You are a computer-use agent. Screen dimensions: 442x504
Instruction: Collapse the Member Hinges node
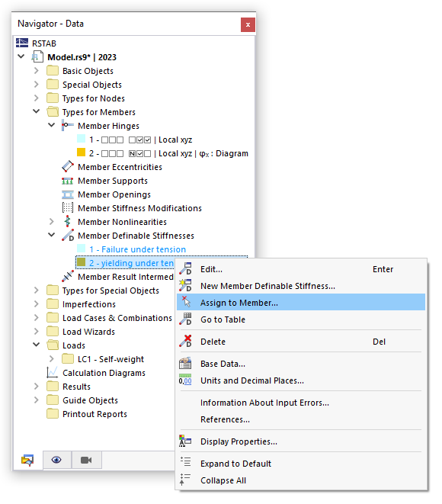[x=51, y=125]
